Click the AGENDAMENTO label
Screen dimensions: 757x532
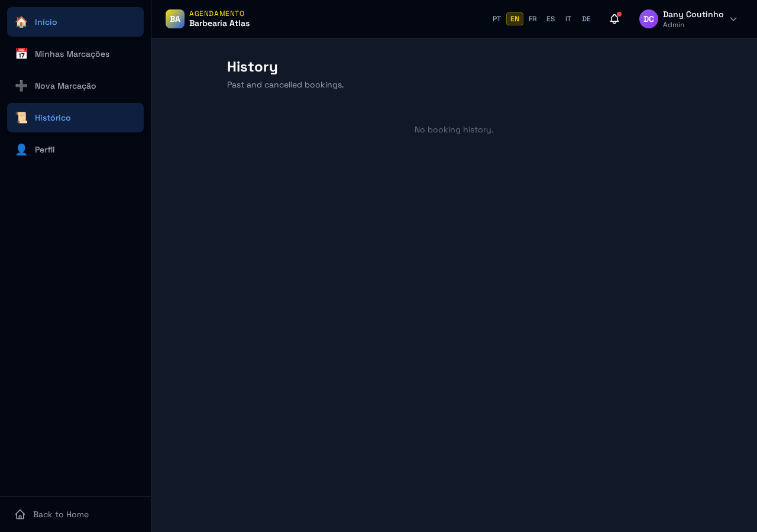[217, 14]
